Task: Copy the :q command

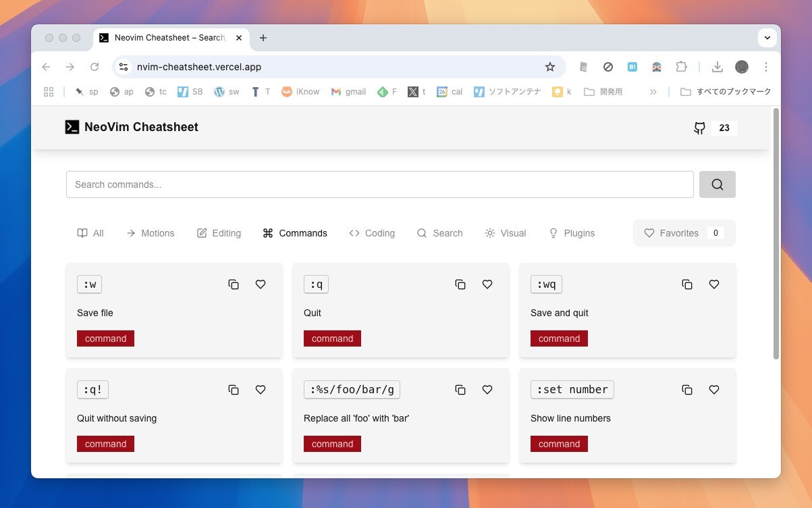Action: 460,284
